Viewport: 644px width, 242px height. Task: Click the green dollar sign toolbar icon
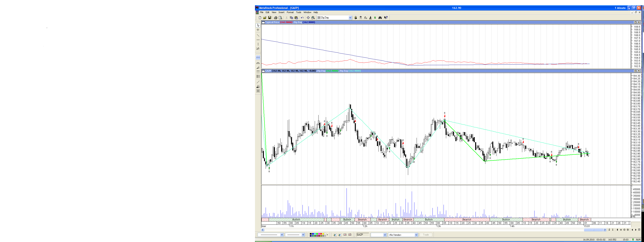point(375,18)
